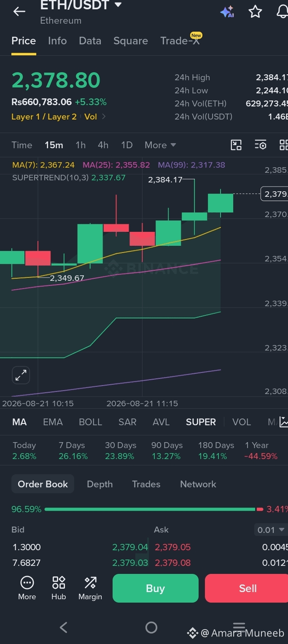The width and height of the screenshot is (288, 644).
Task: Change order book precision 0.01 dropdown
Action: 271,530
